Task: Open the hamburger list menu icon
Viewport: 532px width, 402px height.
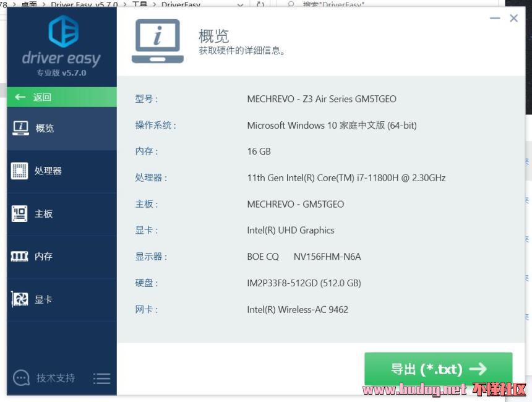Action: coord(102,378)
